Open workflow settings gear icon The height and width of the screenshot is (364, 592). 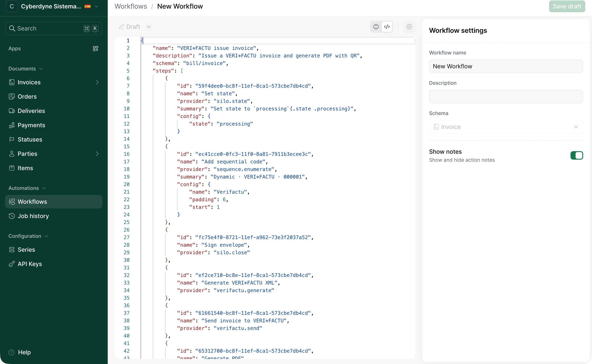(409, 27)
